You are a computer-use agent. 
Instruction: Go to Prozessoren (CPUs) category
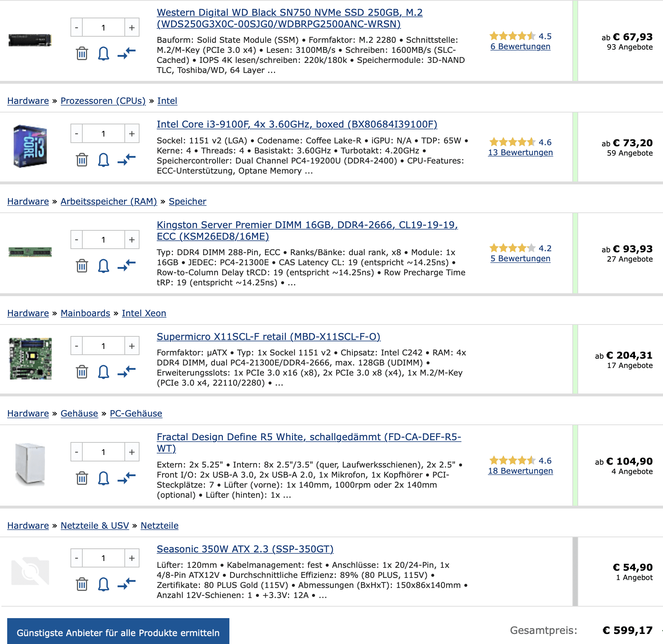click(103, 101)
